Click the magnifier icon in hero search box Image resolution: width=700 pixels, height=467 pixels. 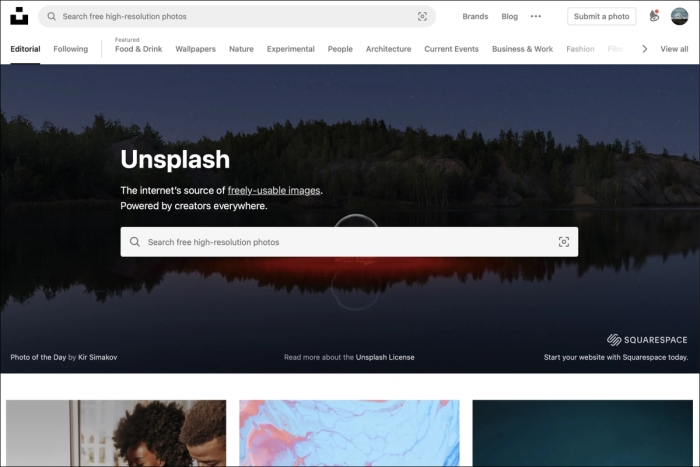coord(134,242)
